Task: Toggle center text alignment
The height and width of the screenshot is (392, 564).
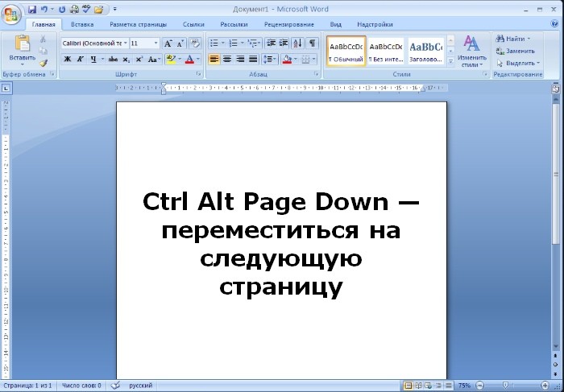Action: pyautogui.click(x=227, y=60)
